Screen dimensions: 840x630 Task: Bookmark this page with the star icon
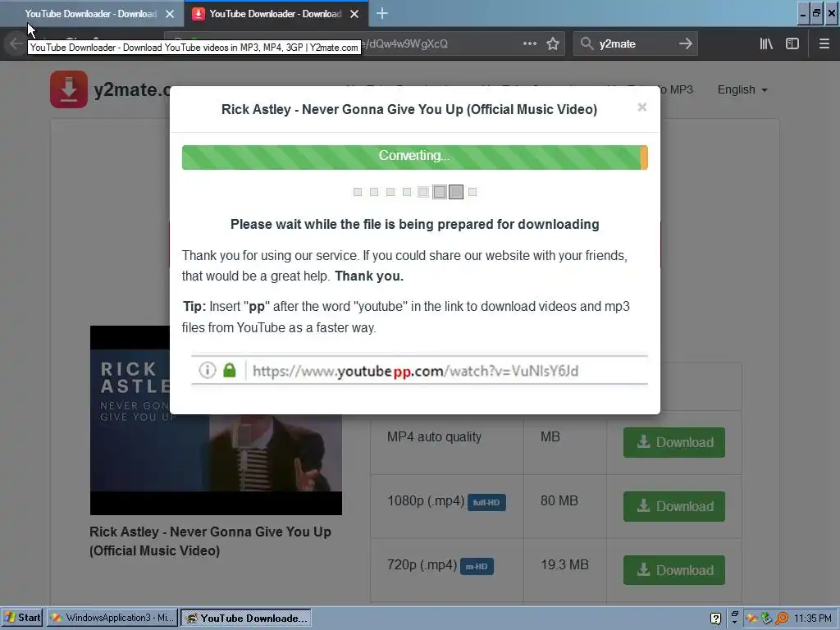(x=553, y=43)
